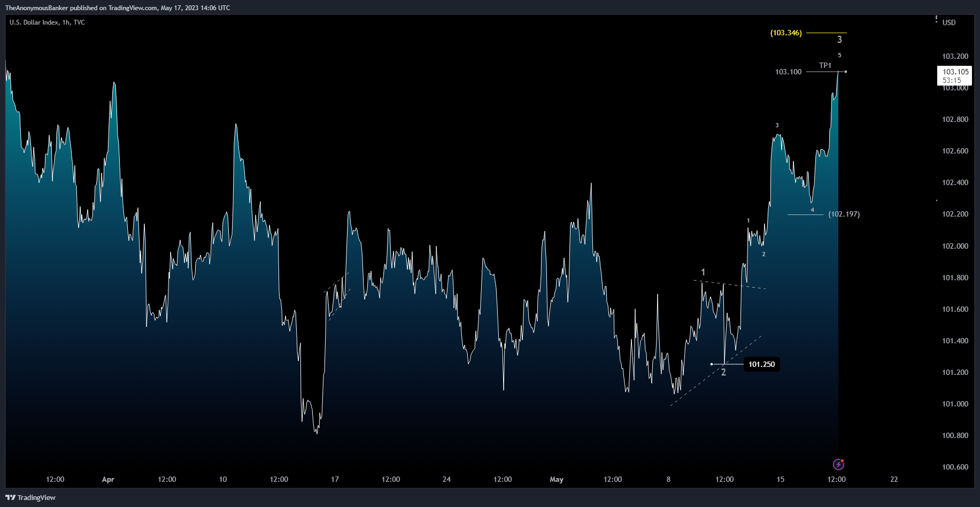Click the yellow (103.346) target label
Screen dimensions: 980x507
786,33
